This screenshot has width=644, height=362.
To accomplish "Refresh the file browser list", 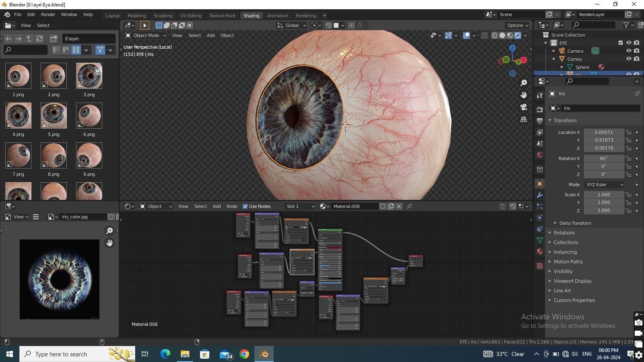I will (x=39, y=39).
